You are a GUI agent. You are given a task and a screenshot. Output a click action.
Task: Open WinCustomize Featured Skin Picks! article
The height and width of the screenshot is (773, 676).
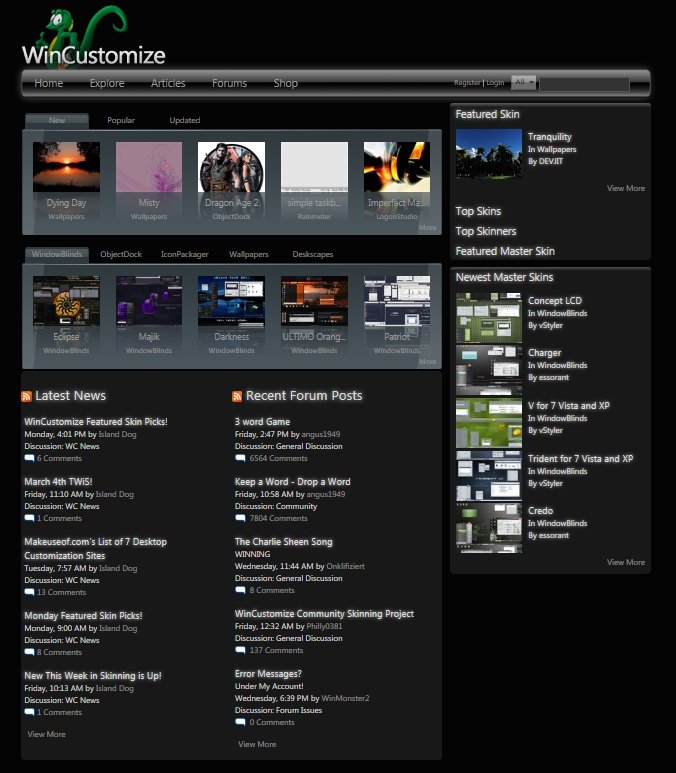(x=96, y=422)
